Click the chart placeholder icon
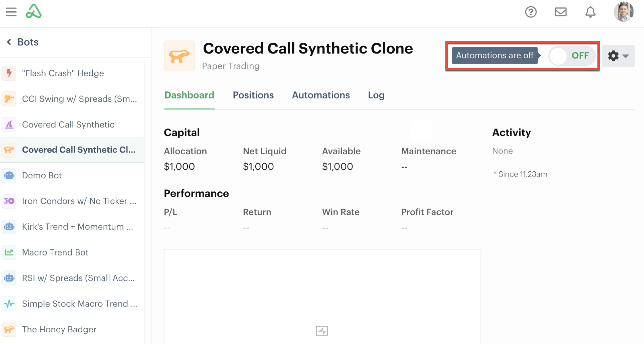The height and width of the screenshot is (344, 644). (x=322, y=331)
